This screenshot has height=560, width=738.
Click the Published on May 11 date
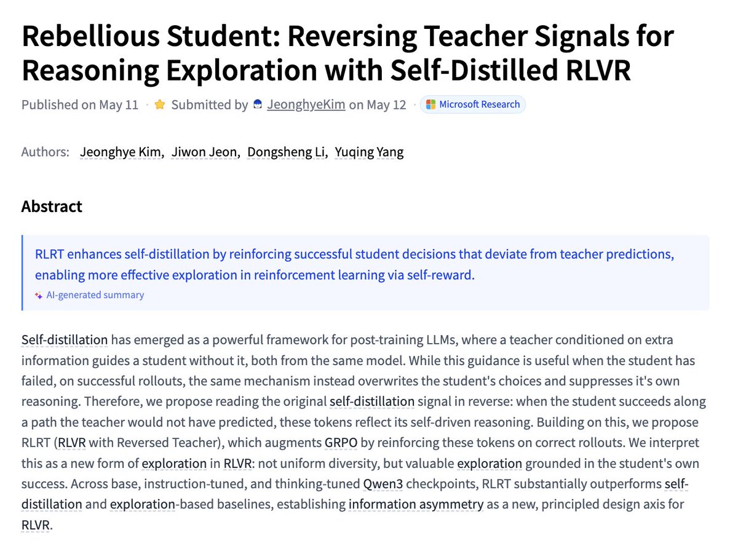[x=80, y=105]
